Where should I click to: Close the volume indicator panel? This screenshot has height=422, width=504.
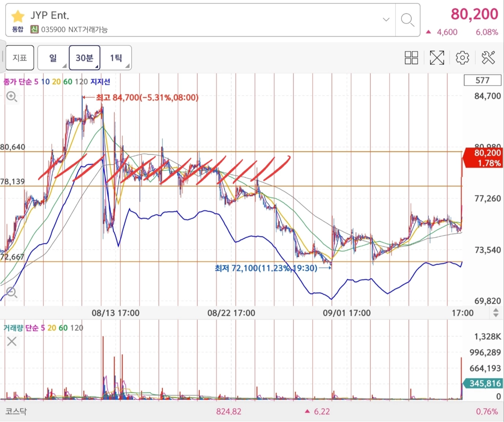coord(12,341)
